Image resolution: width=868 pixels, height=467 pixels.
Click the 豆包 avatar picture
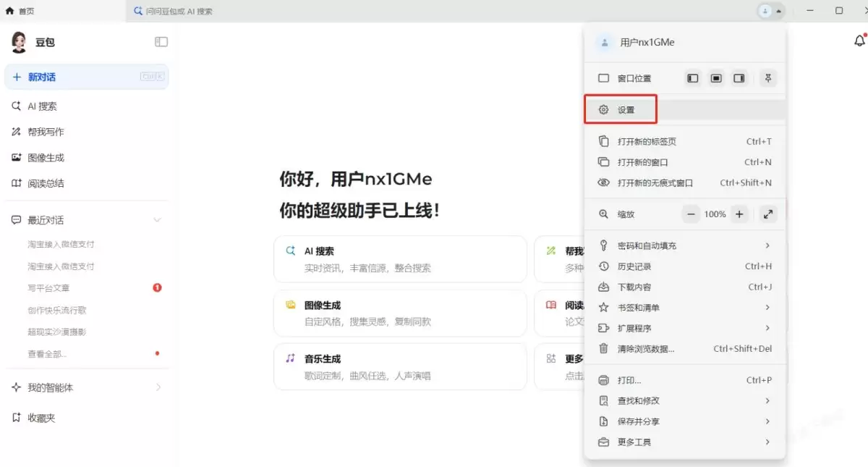[19, 42]
